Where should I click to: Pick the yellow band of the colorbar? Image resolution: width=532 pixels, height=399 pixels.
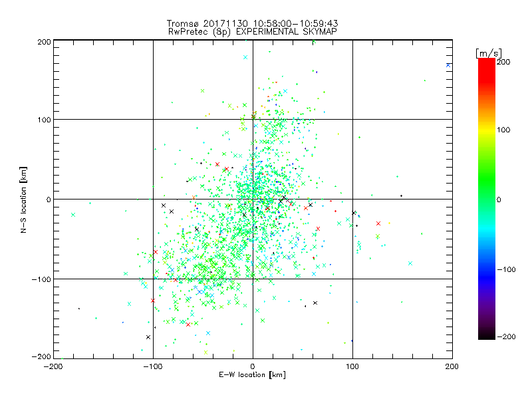pyautogui.click(x=487, y=130)
